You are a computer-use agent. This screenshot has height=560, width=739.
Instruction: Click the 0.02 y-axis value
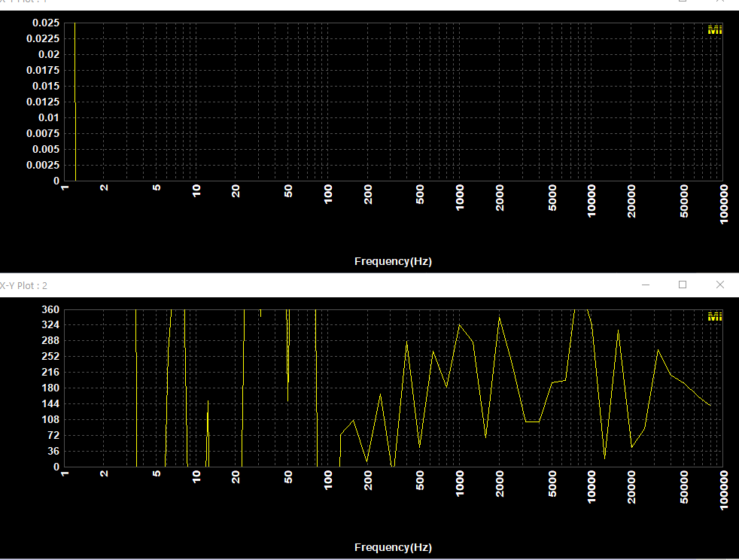pos(49,54)
